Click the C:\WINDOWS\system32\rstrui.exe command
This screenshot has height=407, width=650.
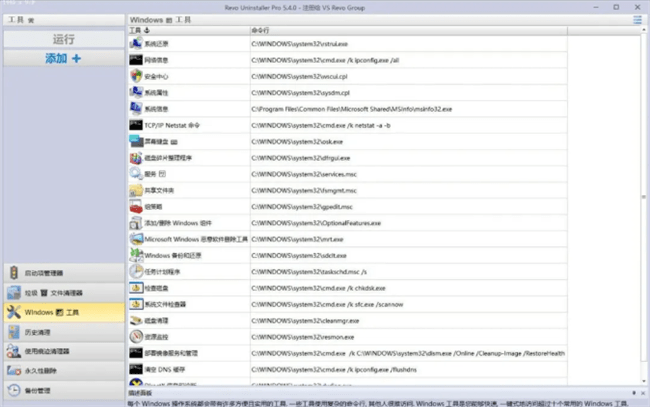click(299, 44)
